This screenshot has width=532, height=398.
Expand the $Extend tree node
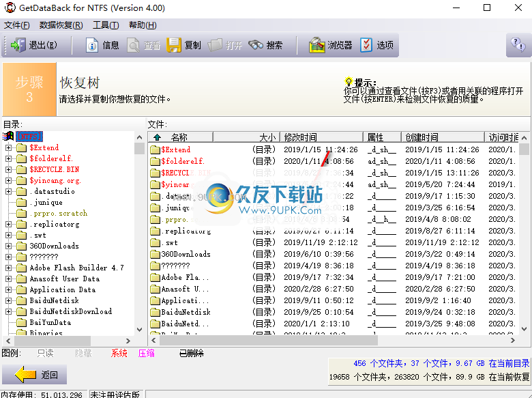(8, 147)
